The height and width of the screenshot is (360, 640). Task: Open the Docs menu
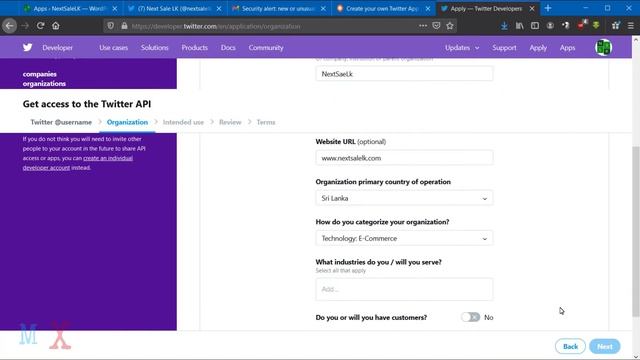click(228, 48)
